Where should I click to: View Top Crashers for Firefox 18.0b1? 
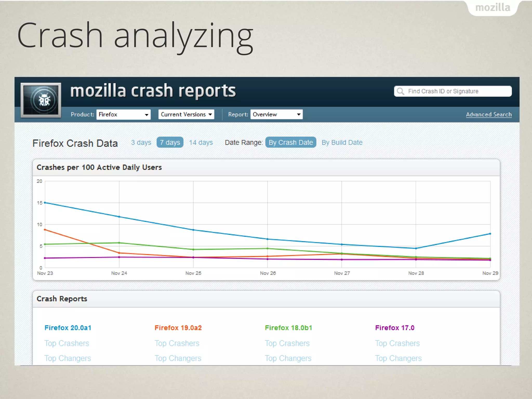point(287,343)
